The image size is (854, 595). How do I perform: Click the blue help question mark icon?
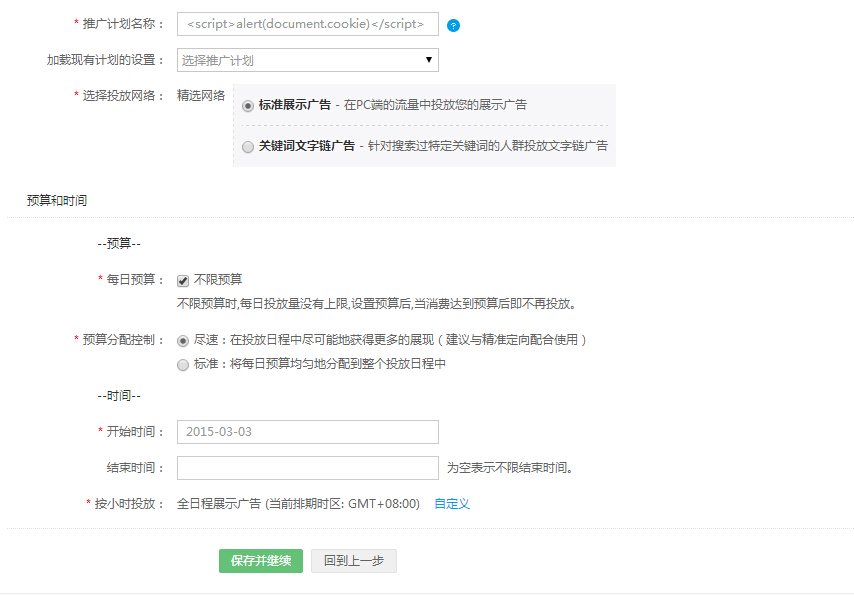coord(453,25)
